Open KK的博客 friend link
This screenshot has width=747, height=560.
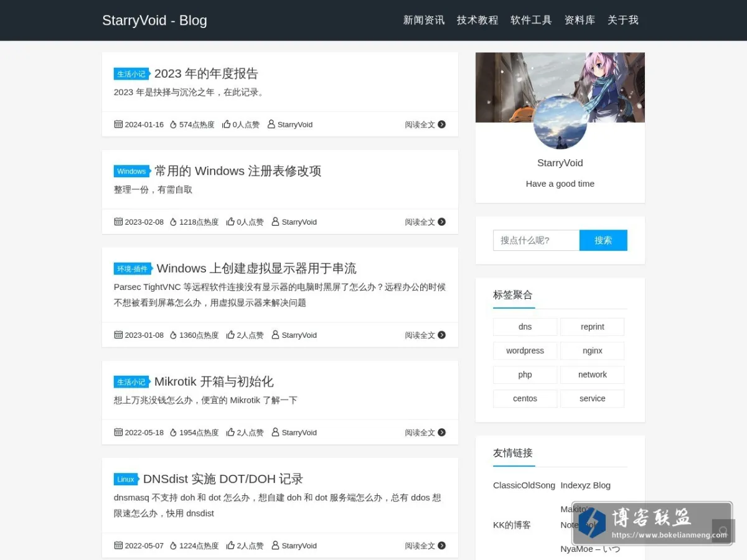click(x=512, y=525)
